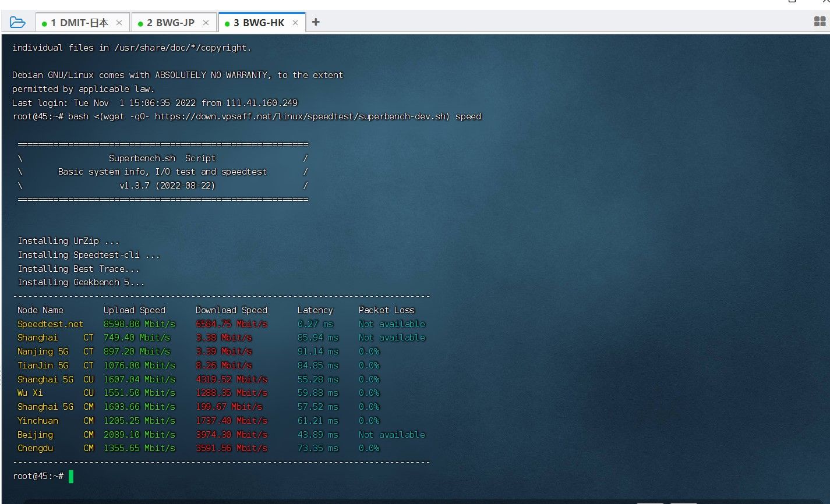Click download speed 1288.35 Mbit/s
The image size is (830, 504).
(x=231, y=393)
